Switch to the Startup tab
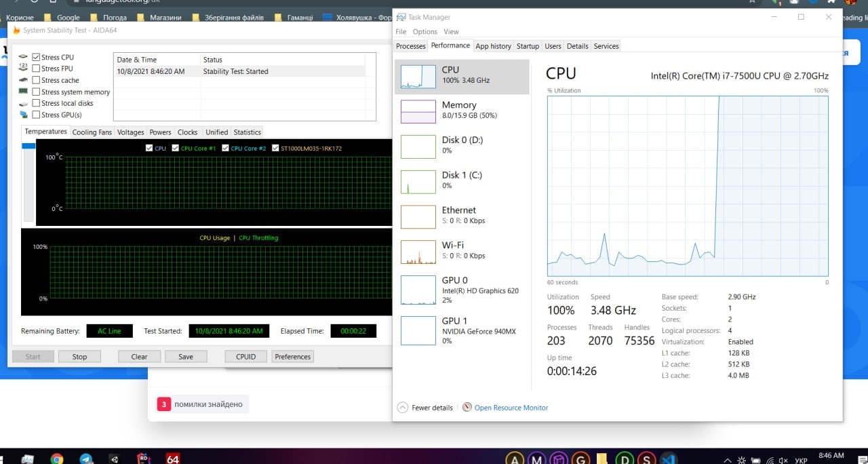 click(x=528, y=46)
